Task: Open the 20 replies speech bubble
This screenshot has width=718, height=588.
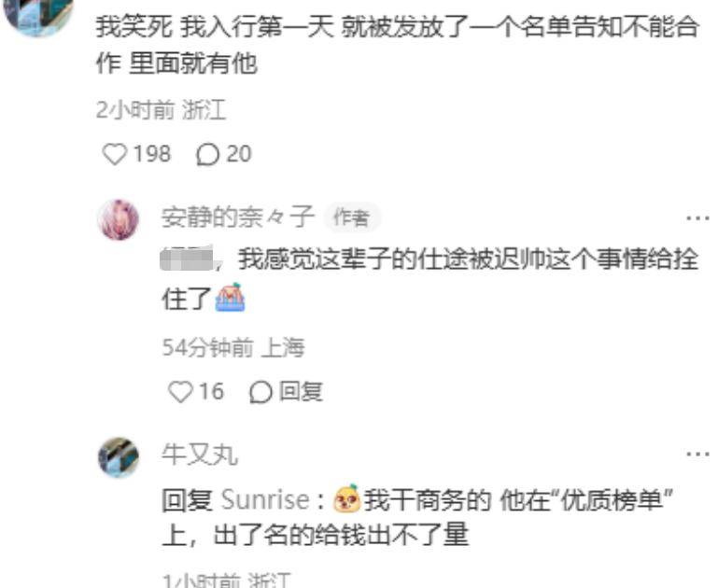Action: point(207,155)
